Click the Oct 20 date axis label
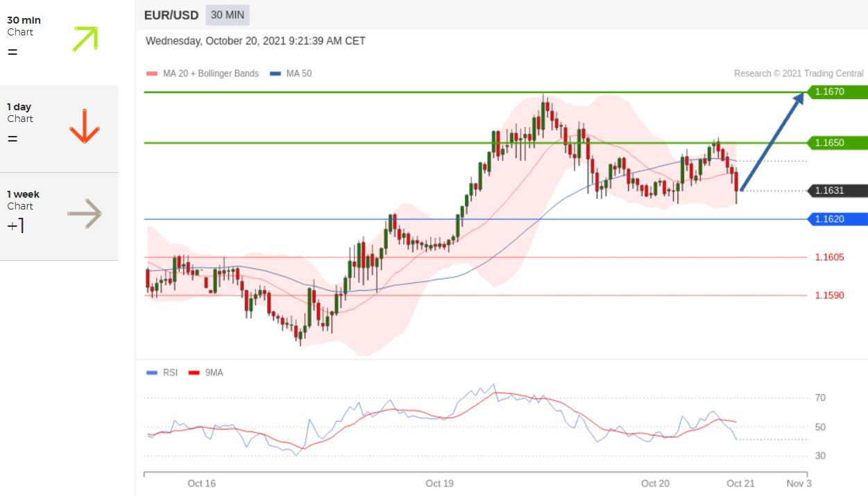This screenshot has width=868, height=496. 656,484
